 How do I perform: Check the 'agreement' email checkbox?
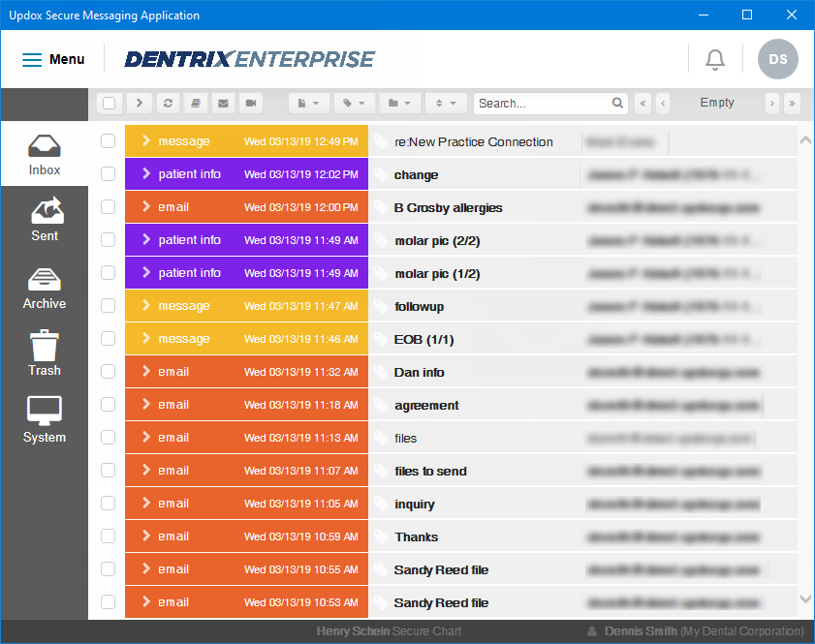[109, 404]
